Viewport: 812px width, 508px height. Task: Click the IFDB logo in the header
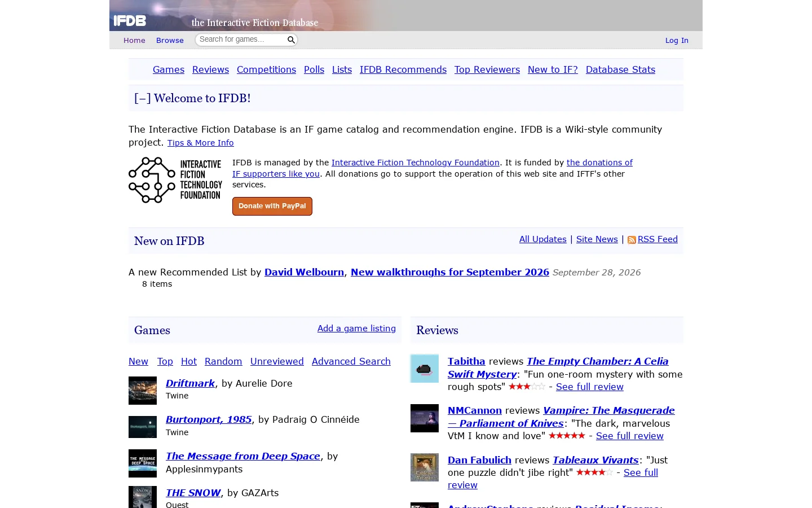point(130,21)
